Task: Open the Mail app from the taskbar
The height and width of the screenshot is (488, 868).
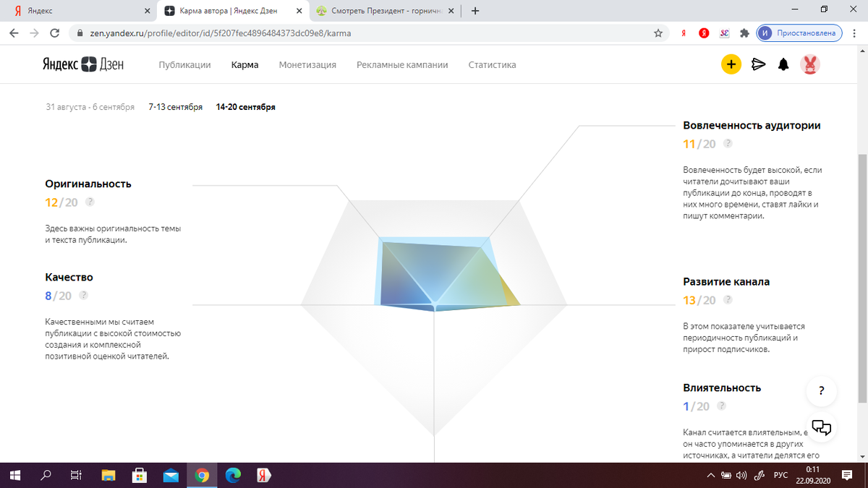Action: pos(171,475)
